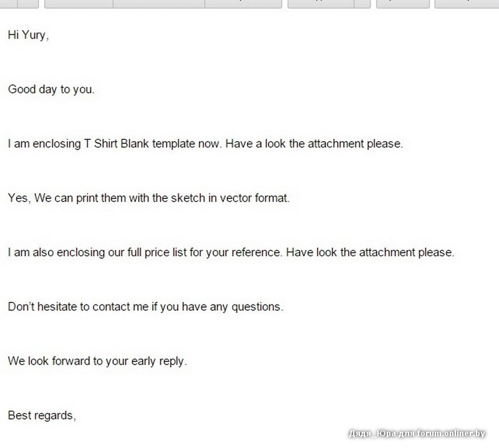Click the 'Best regards,' closing line
This screenshot has width=499, height=448.
coord(42,416)
